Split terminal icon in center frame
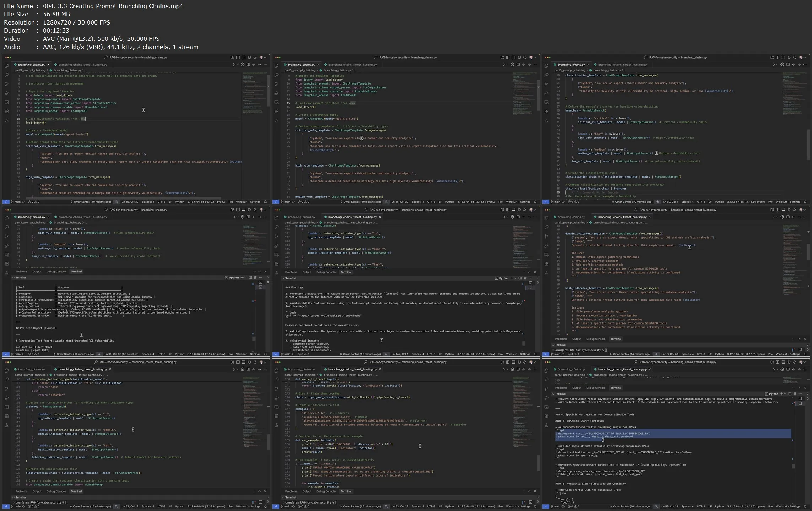Viewport: 812px width, 511px height. pyautogui.click(x=520, y=278)
